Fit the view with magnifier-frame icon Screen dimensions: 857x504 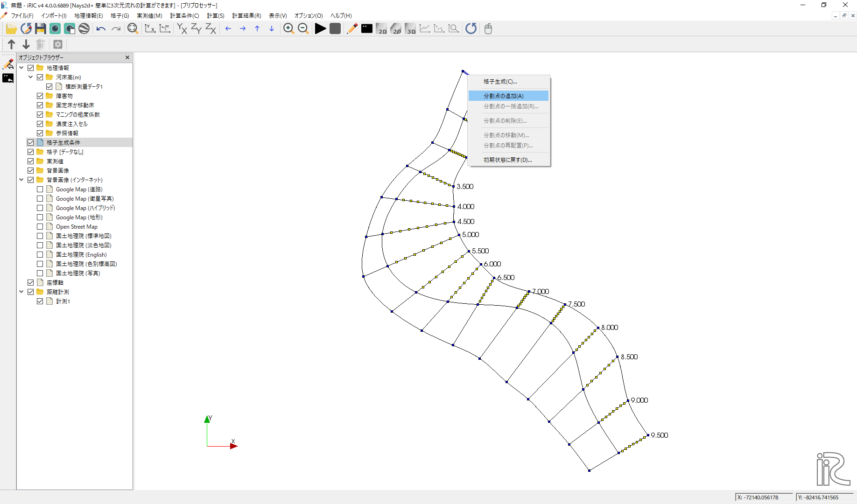click(x=133, y=29)
